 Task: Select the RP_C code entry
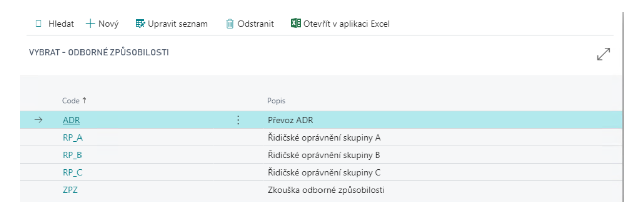(x=72, y=173)
